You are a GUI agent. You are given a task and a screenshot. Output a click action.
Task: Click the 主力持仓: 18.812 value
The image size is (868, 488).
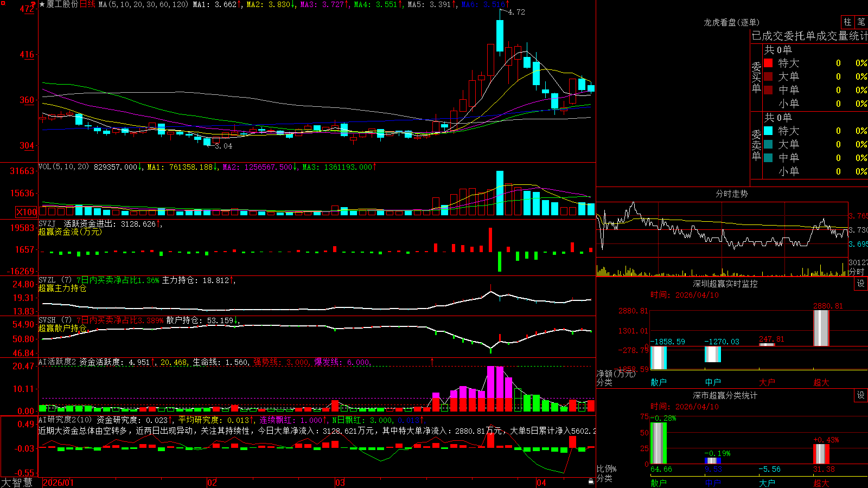click(195, 280)
